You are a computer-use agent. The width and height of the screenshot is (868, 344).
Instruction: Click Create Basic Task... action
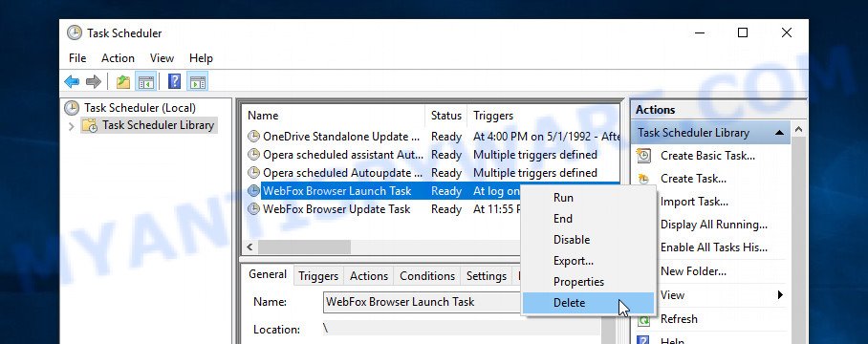pos(707,156)
